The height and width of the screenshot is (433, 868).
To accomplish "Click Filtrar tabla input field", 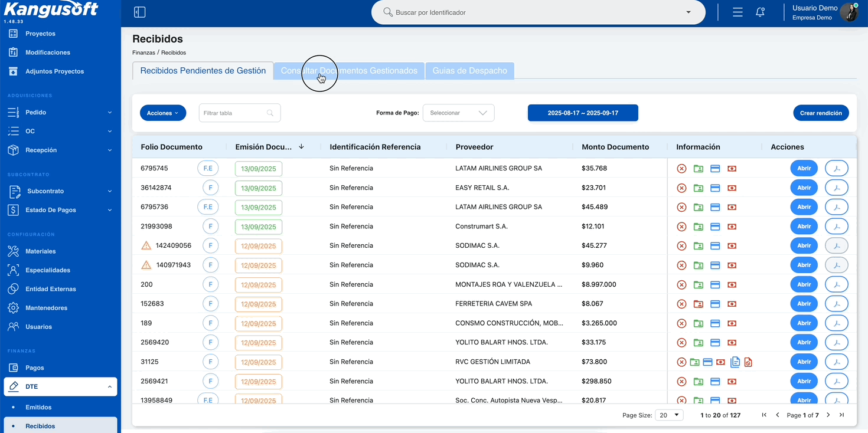I will 240,113.
